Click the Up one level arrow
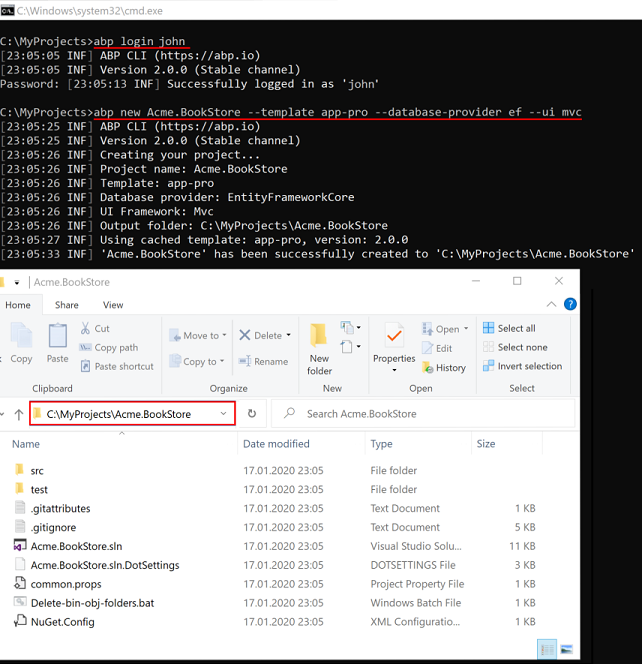The image size is (642, 664). pyautogui.click(x=19, y=414)
